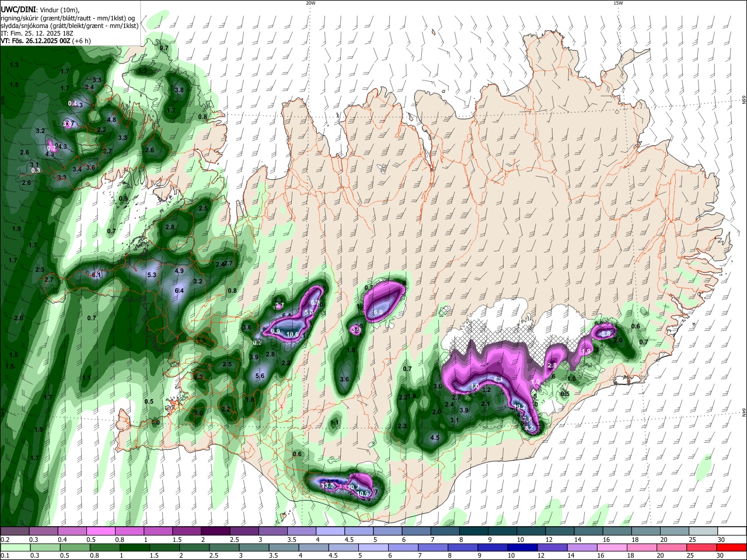Viewport: 747px width, 560px height.
Task: Pick the pale grey top-row swatch labeled 25
Action: (x=704, y=531)
